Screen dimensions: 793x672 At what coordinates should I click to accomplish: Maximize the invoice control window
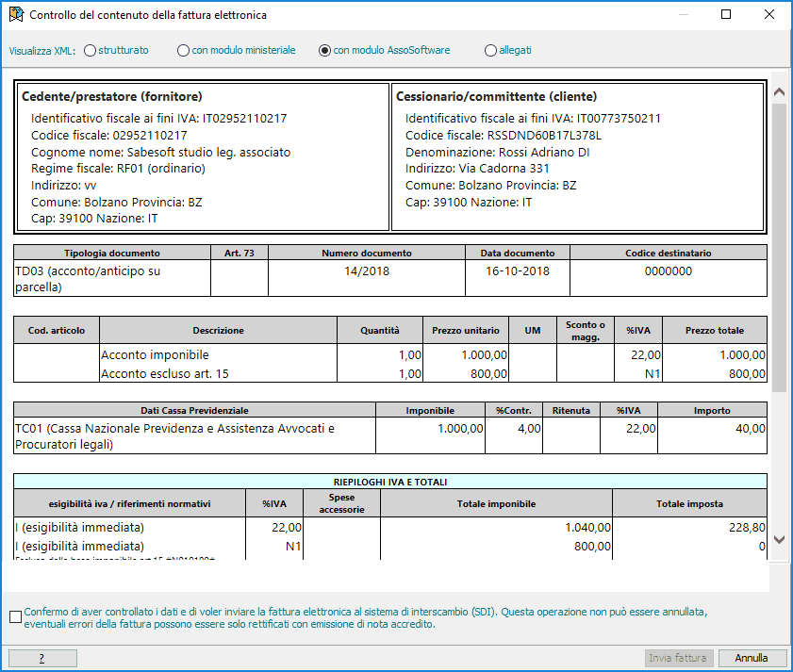pos(726,14)
